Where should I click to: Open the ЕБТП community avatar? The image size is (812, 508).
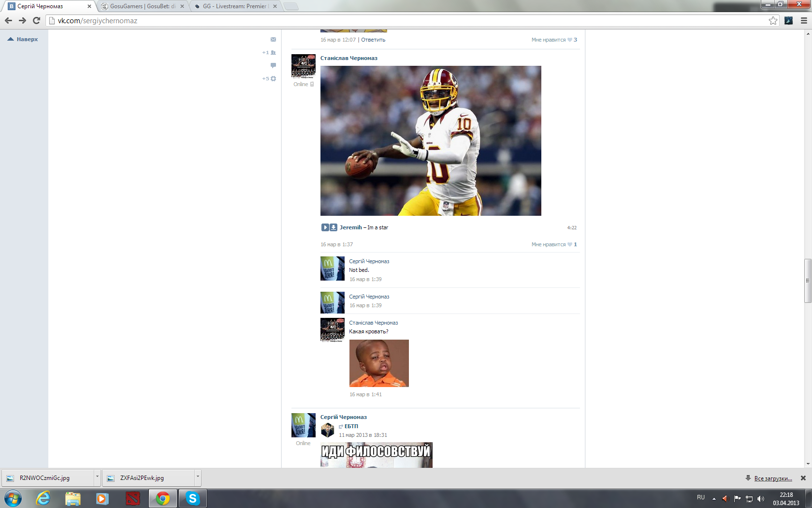327,430
